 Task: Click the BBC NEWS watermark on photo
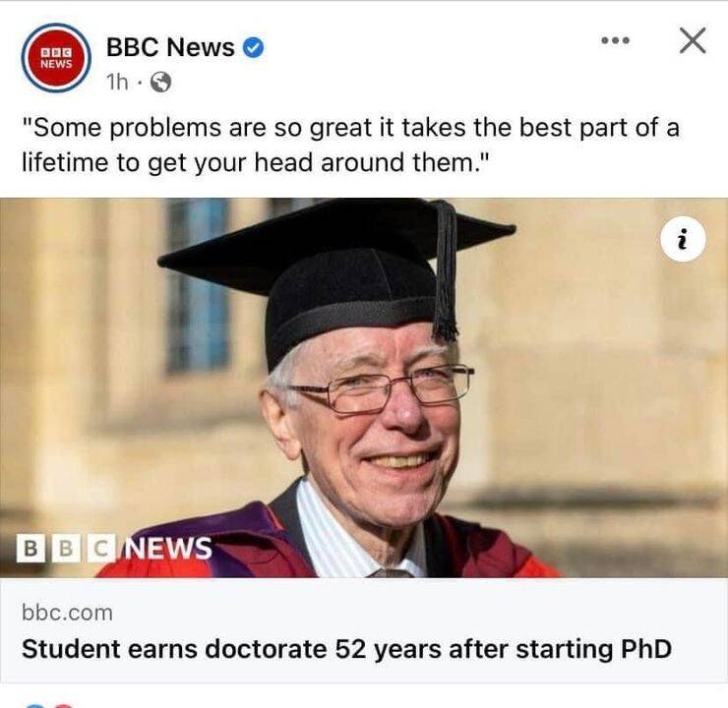114,548
